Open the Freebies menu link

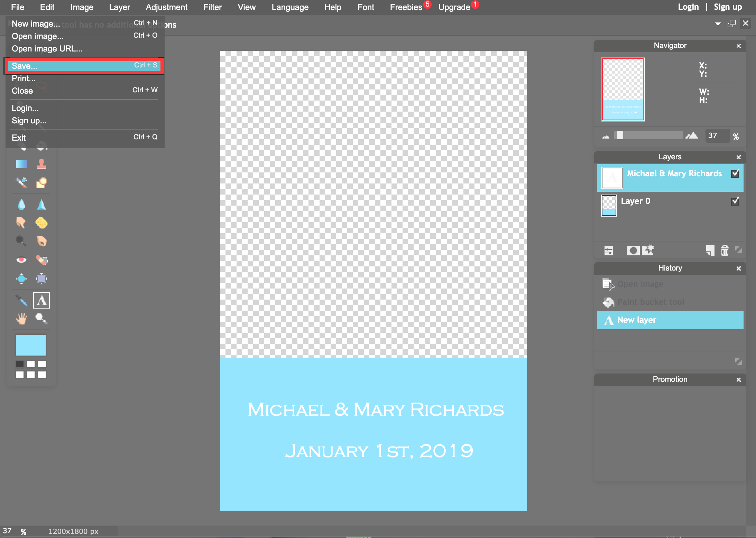406,7
